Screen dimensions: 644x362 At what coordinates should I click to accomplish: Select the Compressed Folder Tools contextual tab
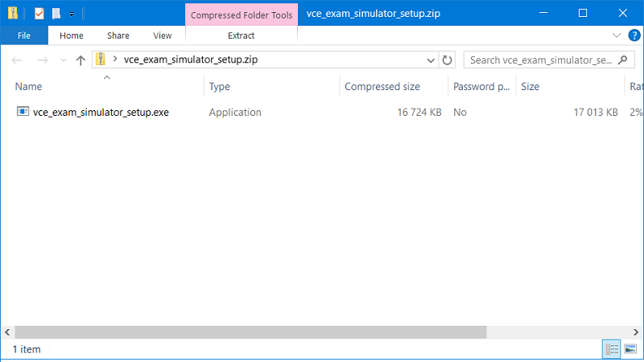[x=242, y=15]
